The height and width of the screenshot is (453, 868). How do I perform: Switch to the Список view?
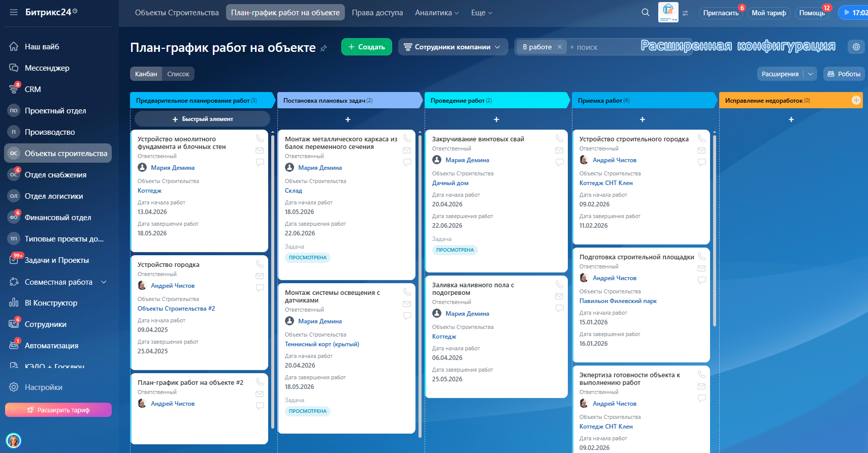178,74
